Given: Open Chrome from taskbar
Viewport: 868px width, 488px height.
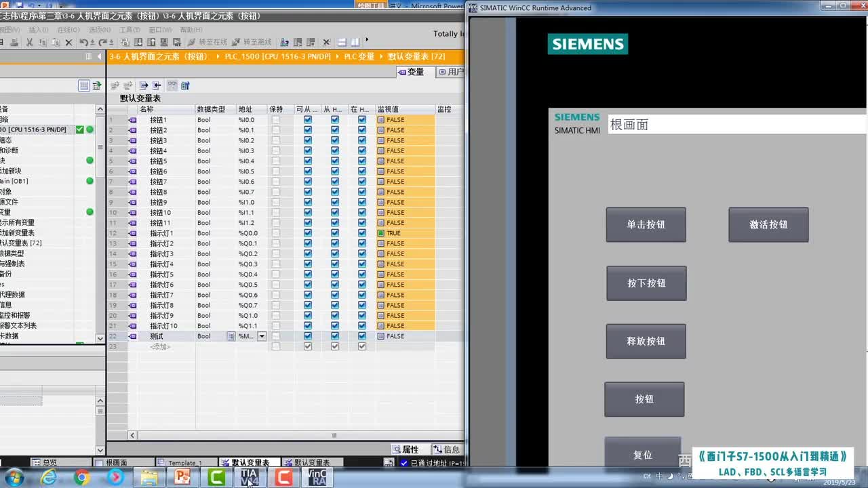Looking at the screenshot, I should (x=82, y=478).
